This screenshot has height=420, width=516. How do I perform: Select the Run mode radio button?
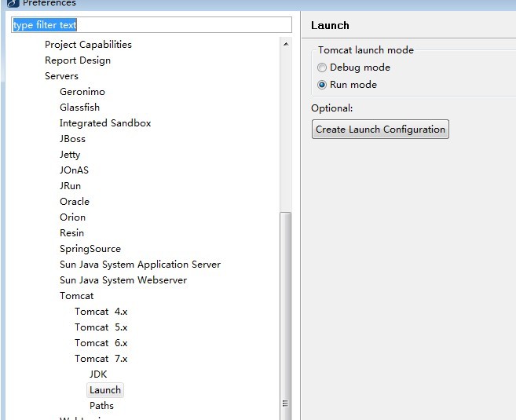point(321,85)
